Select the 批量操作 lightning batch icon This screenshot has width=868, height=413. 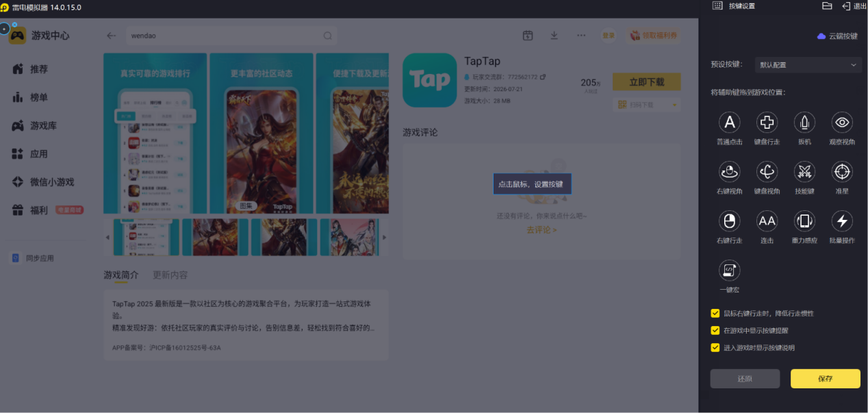click(842, 221)
